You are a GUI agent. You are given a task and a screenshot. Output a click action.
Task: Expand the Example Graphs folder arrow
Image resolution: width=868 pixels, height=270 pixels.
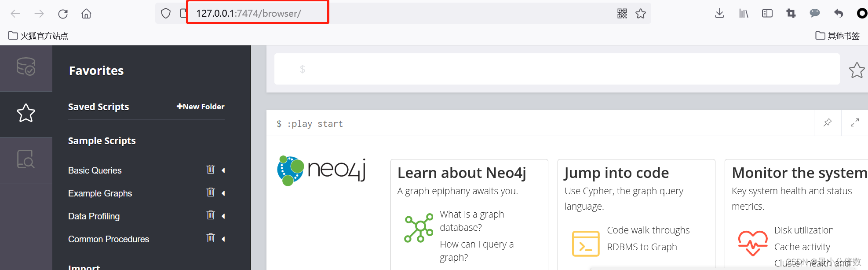point(223,193)
